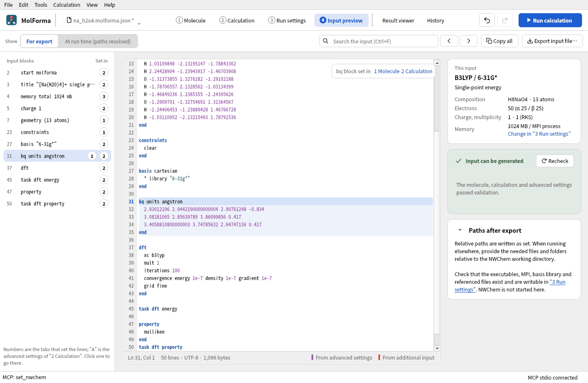Focus the Search the input field
The height and width of the screenshot is (383, 588).
[x=379, y=41]
